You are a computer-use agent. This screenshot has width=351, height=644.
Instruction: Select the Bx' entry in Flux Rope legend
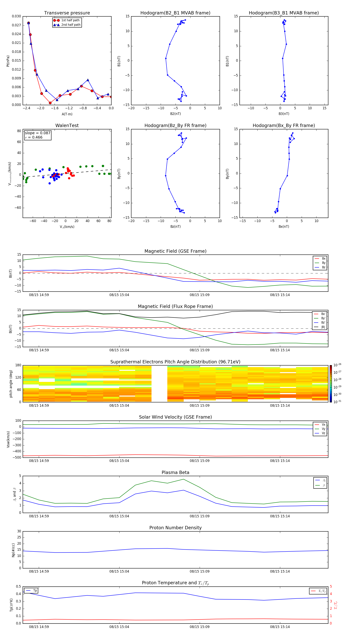coord(320,314)
